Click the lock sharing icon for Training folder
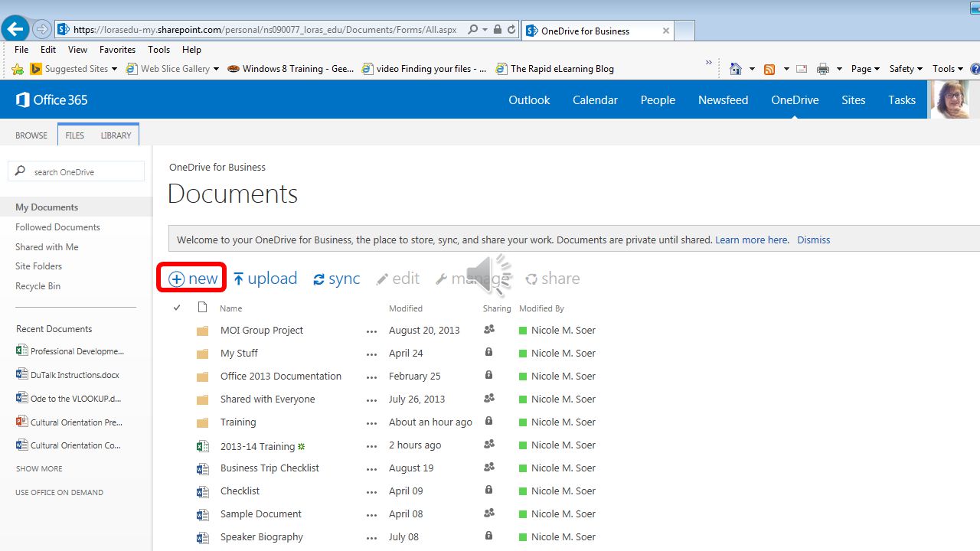The height and width of the screenshot is (551, 980). coord(488,422)
